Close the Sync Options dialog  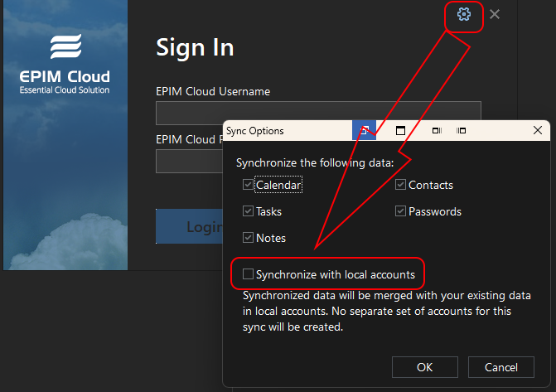click(538, 130)
